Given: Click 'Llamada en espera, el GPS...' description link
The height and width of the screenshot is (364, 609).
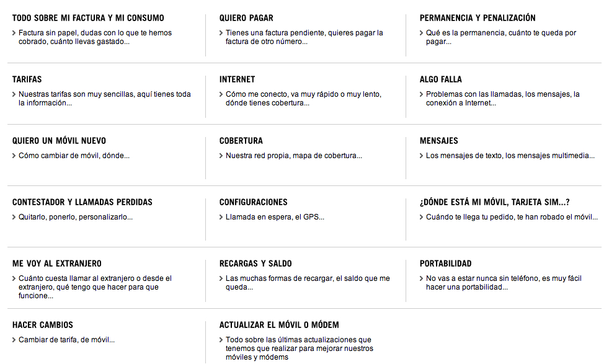Looking at the screenshot, I should click(x=275, y=217).
